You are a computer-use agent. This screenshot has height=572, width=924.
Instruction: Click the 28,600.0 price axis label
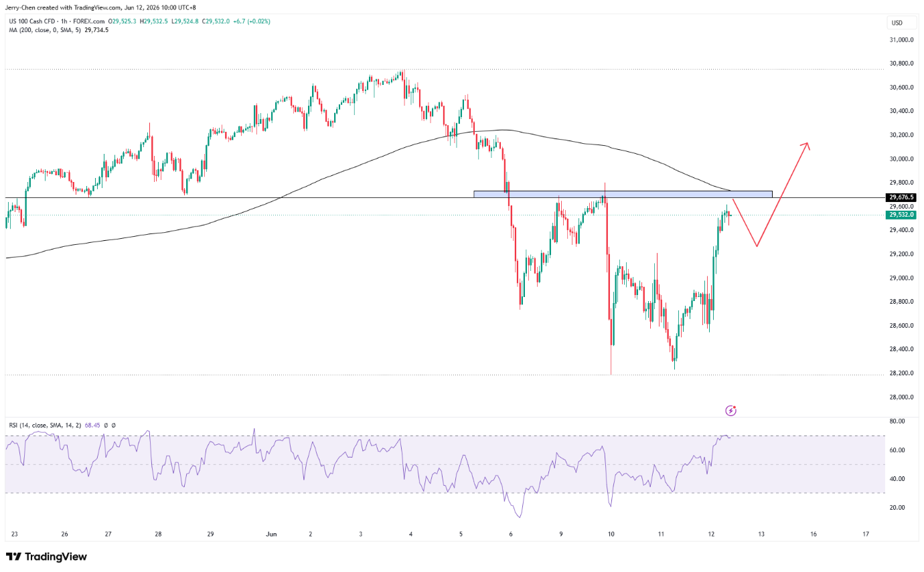pyautogui.click(x=902, y=326)
